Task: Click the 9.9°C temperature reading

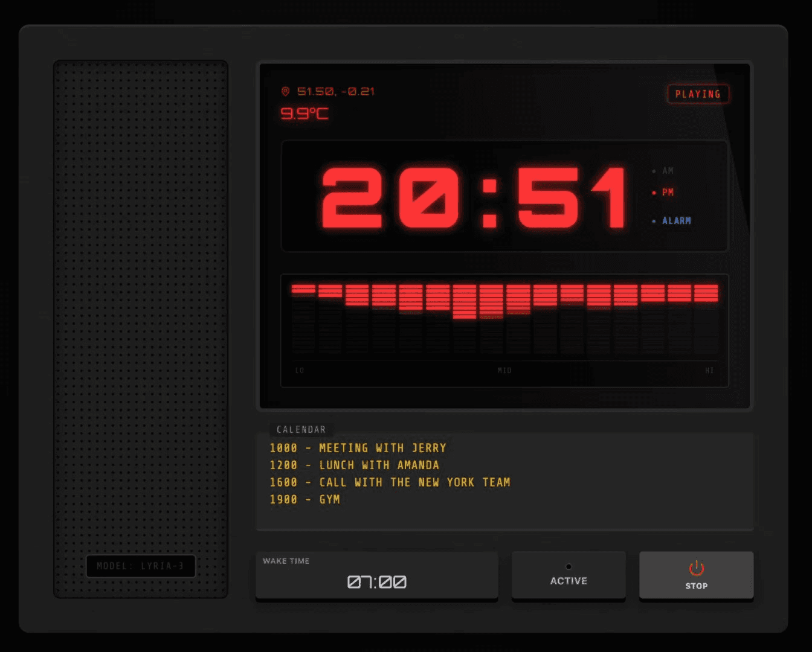Action: pyautogui.click(x=304, y=113)
